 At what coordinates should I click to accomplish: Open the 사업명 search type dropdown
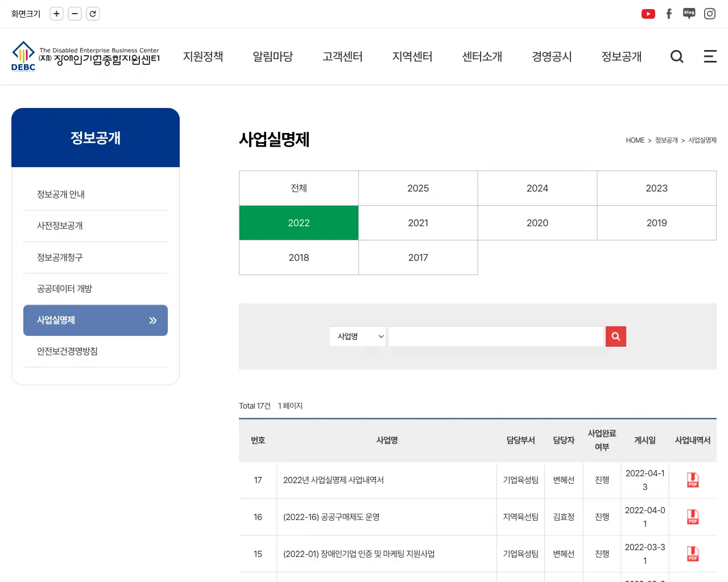(x=358, y=336)
